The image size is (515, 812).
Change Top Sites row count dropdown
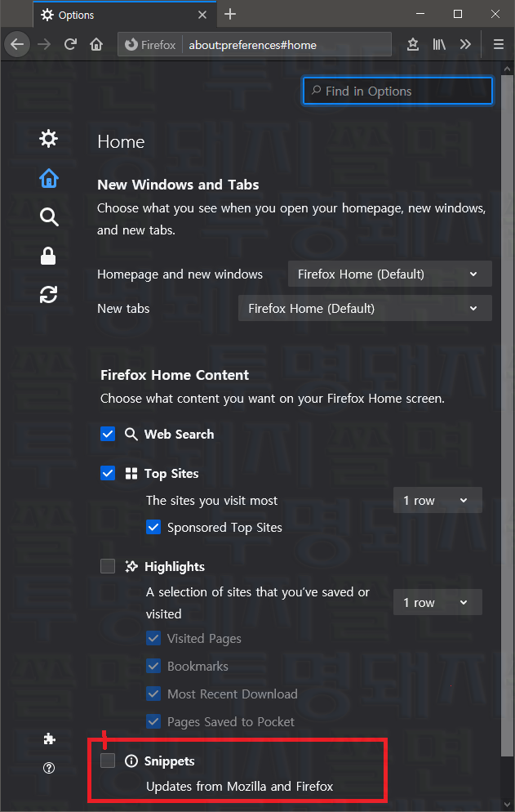pyautogui.click(x=437, y=500)
